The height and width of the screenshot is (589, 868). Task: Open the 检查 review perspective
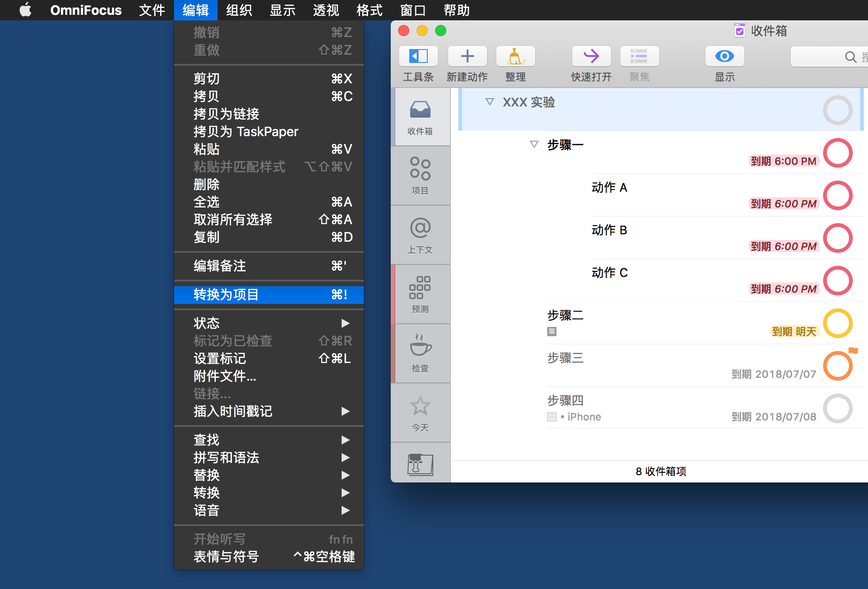coord(420,354)
